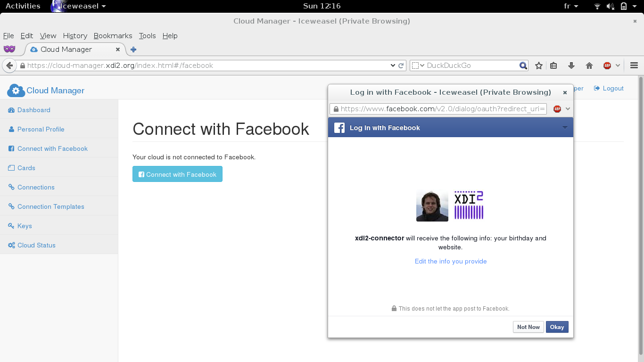The width and height of the screenshot is (644, 362).
Task: Open the hamburger menu icon
Action: pyautogui.click(x=634, y=66)
